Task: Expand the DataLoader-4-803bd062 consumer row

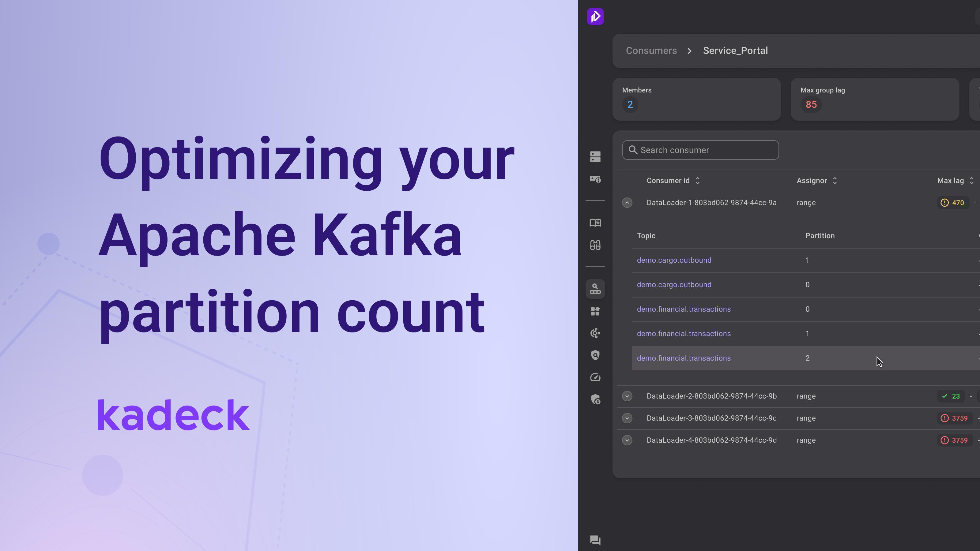Action: point(627,440)
